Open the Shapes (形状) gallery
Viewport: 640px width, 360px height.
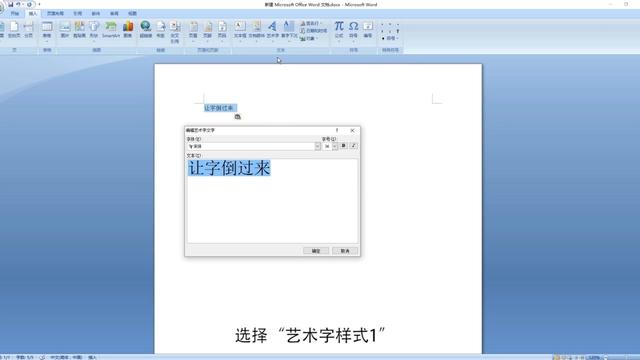94,31
